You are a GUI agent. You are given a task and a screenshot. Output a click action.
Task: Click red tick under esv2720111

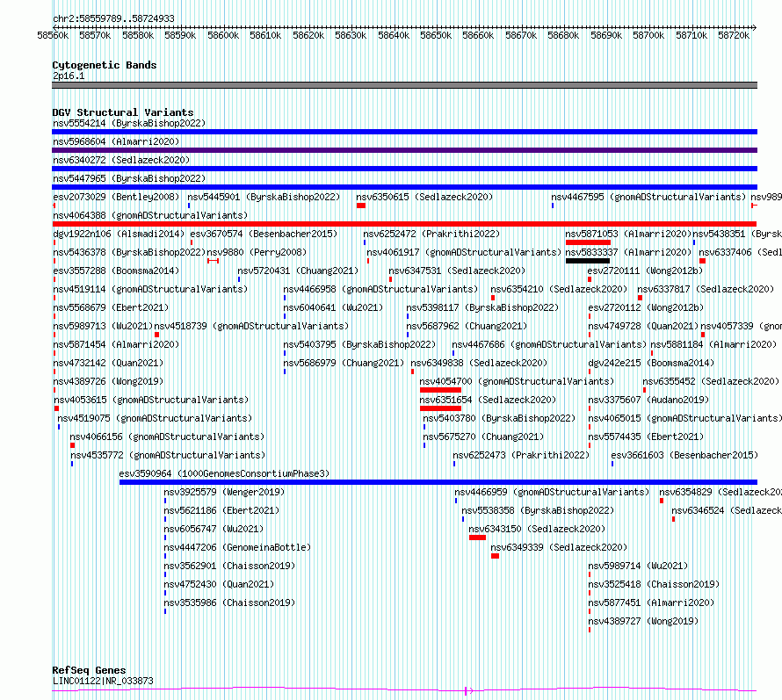tap(590, 279)
